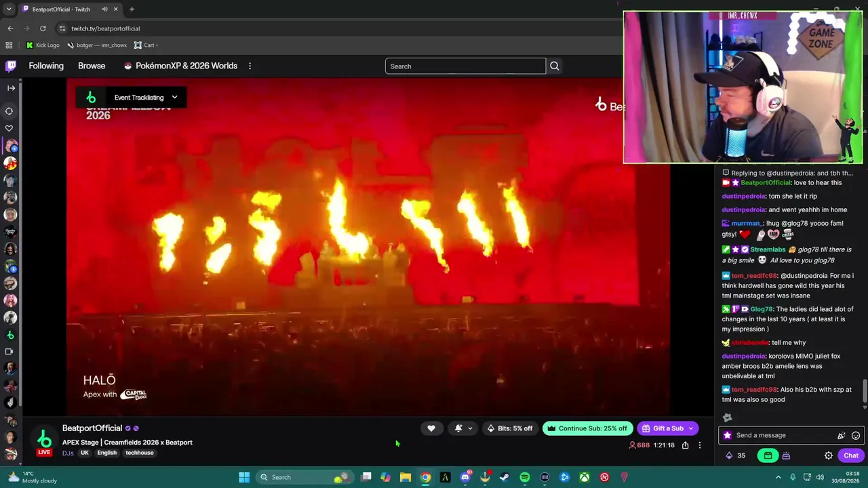Click the Beatport logo in the tracklisting overlay

91,98
